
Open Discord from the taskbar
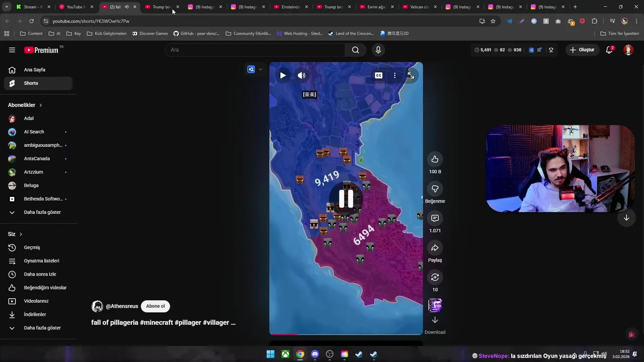[315, 354]
